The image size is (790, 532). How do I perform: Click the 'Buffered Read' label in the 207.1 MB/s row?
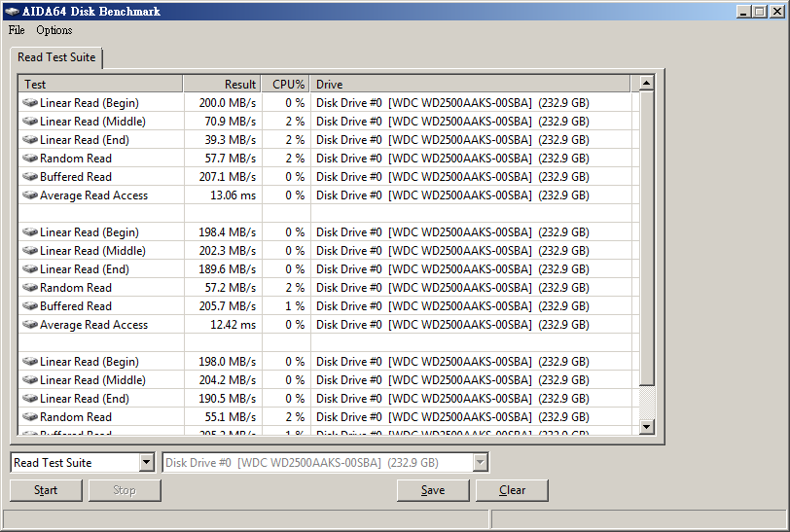(76, 177)
